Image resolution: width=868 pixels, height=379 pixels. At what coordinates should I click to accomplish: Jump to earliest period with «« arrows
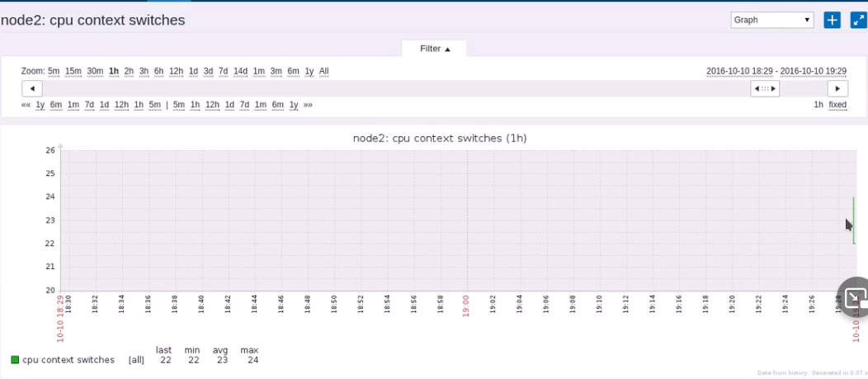tap(26, 105)
